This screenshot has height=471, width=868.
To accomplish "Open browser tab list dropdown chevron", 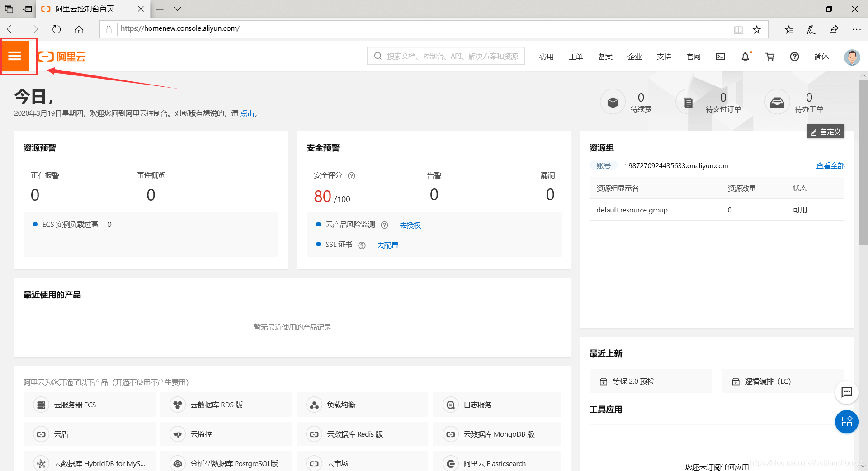I will pos(177,9).
